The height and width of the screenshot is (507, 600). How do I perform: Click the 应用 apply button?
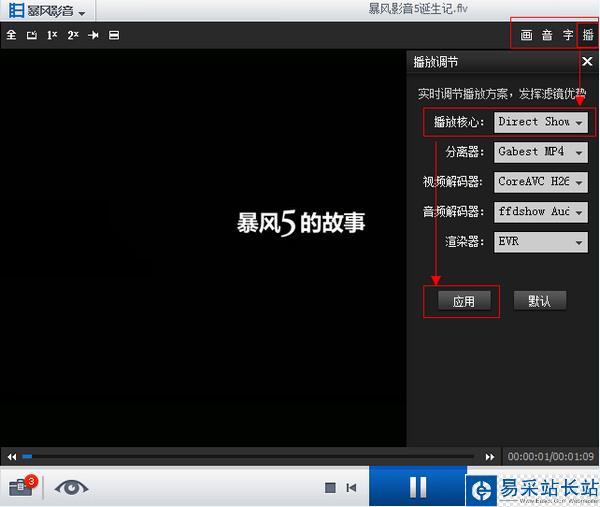pyautogui.click(x=464, y=301)
